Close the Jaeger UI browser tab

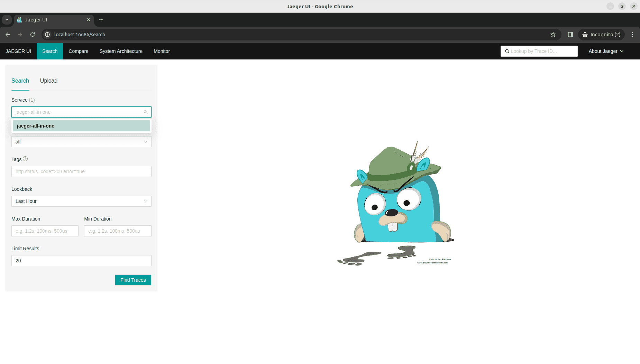point(89,20)
